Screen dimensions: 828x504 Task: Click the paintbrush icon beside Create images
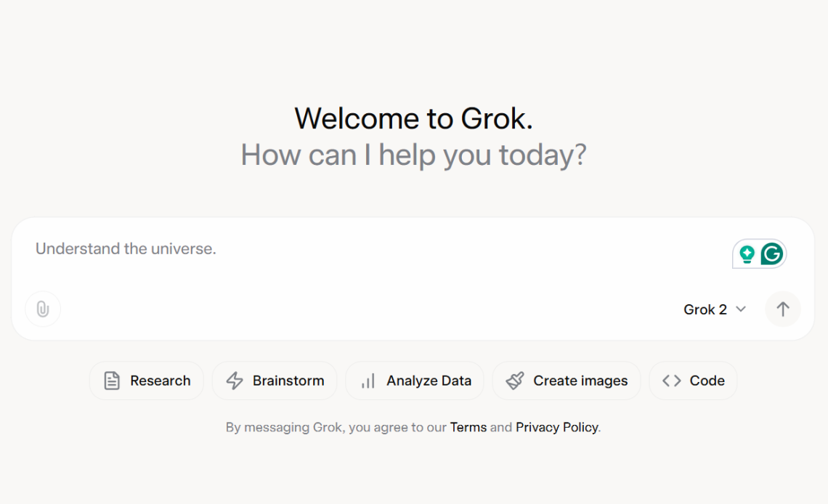coord(515,381)
